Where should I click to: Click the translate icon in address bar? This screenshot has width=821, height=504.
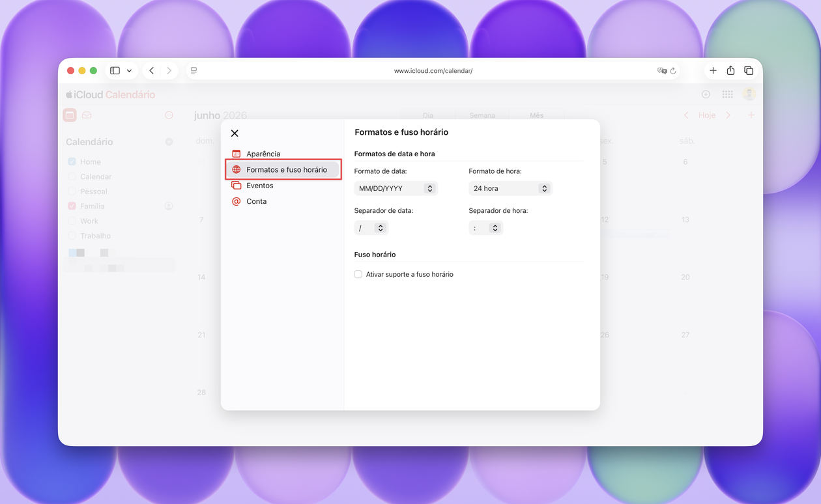[662, 70]
